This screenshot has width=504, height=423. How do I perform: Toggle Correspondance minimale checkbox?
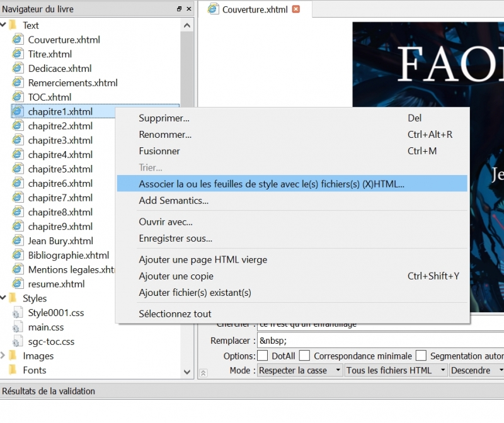point(305,356)
